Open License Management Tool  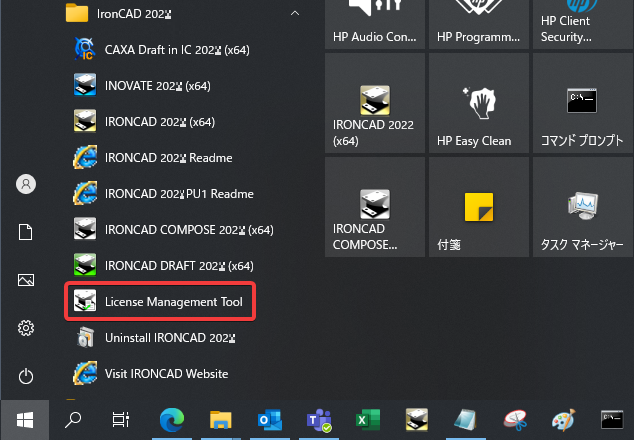[160, 301]
